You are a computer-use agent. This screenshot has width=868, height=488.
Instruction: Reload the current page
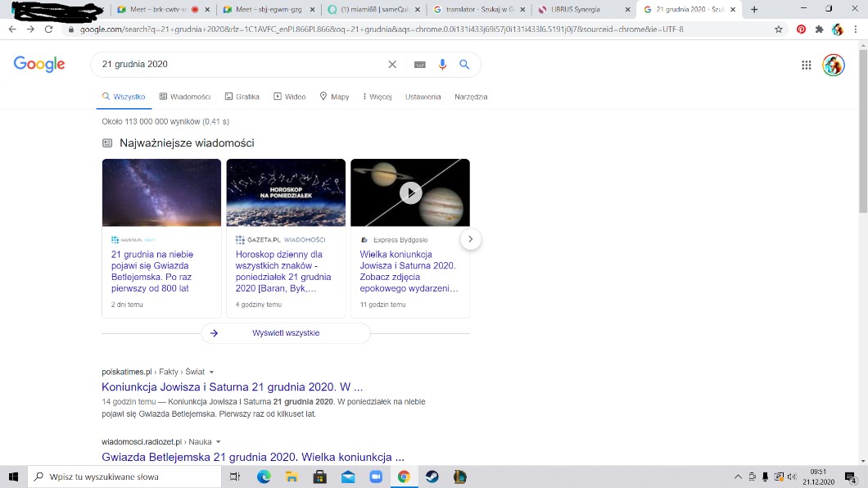pos(49,29)
